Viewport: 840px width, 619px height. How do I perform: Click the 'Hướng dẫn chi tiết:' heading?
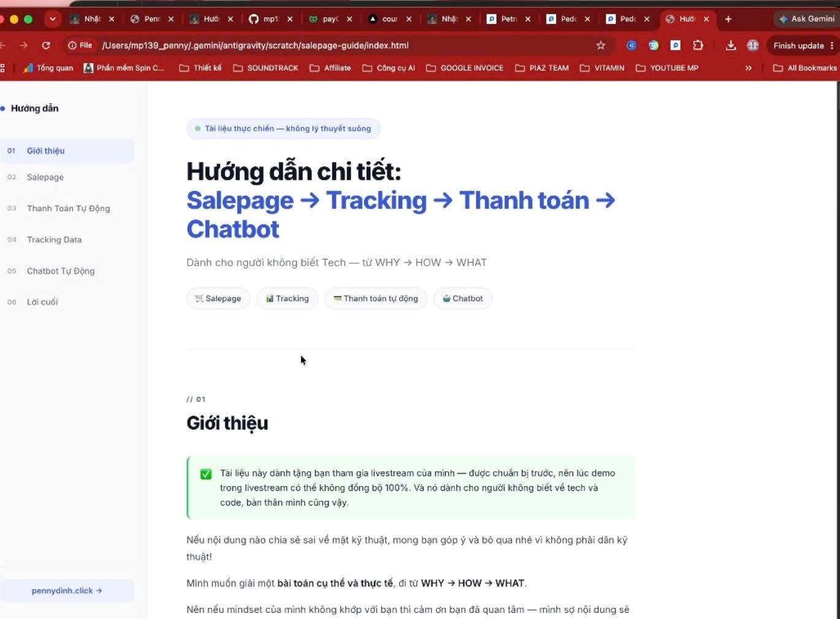pyautogui.click(x=294, y=172)
